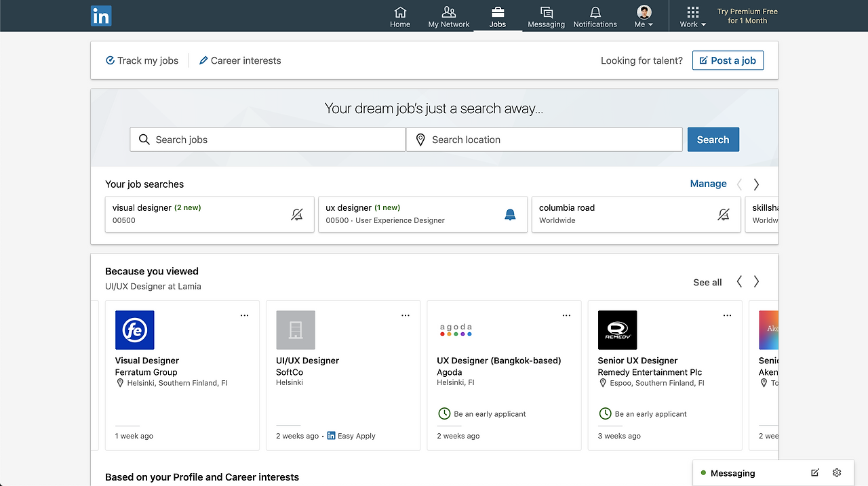The width and height of the screenshot is (868, 486).
Task: Click the Post a job button
Action: pos(728,60)
